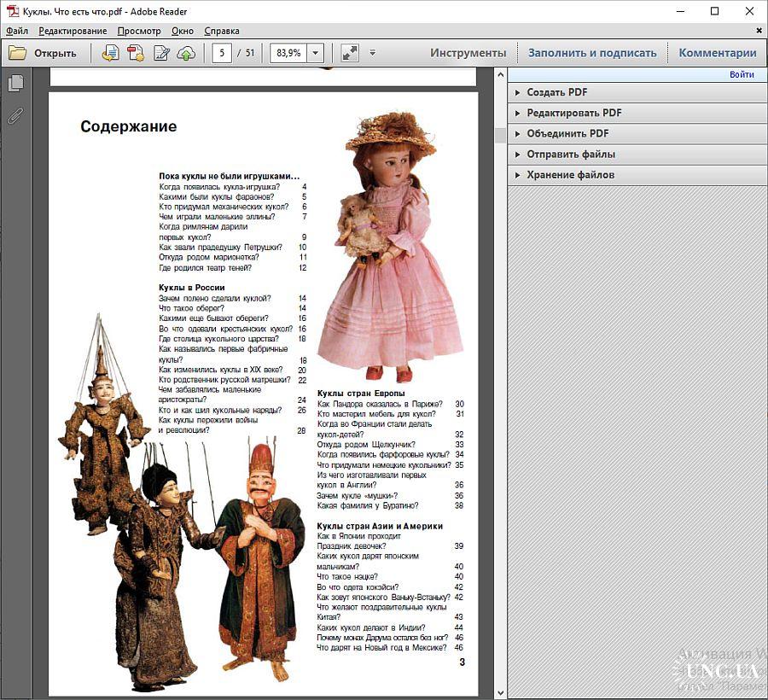Click the cloud upload icon
Image resolution: width=768 pixels, height=700 pixels.
click(x=186, y=53)
